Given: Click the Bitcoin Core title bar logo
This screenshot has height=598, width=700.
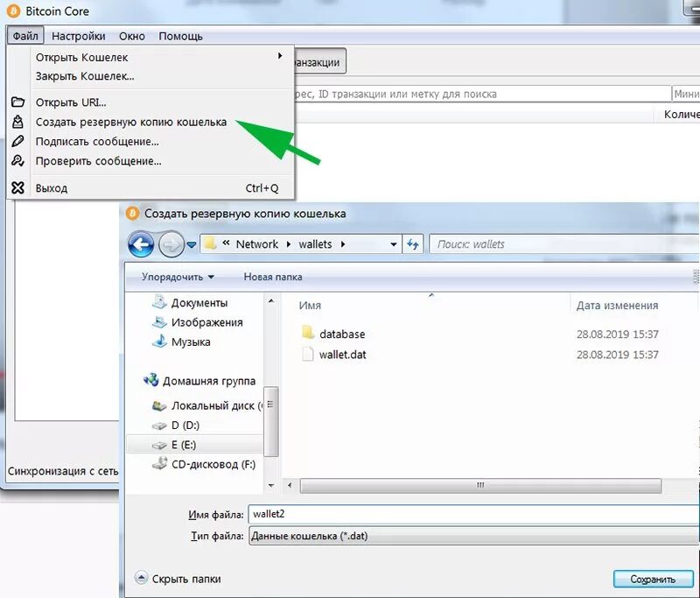Looking at the screenshot, I should coord(13,11).
